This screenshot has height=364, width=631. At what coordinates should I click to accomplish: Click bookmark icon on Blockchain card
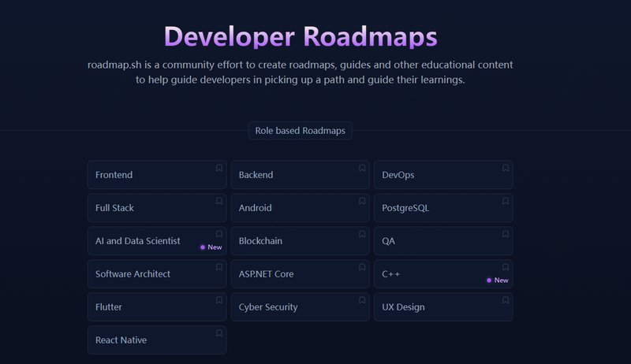362,234
